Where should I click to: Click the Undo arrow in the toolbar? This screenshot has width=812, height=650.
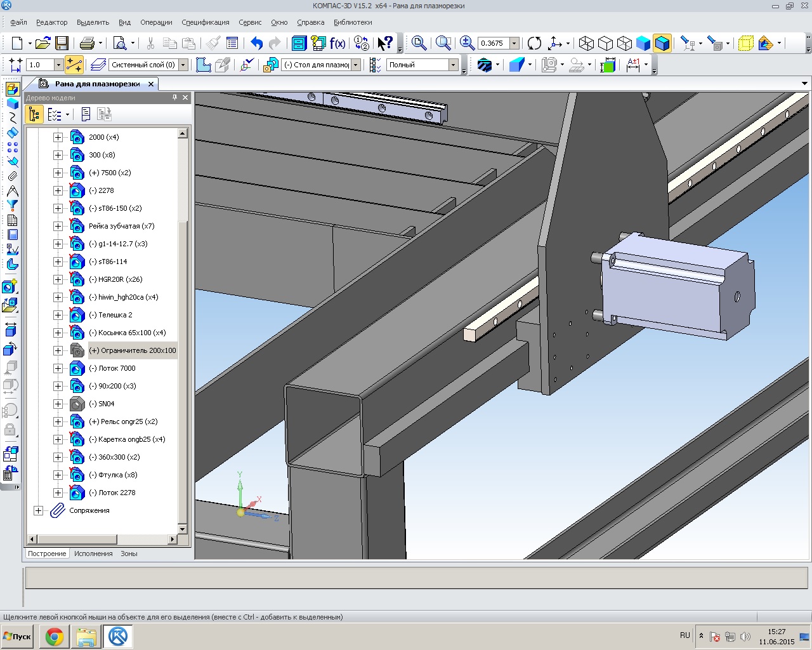pyautogui.click(x=256, y=43)
